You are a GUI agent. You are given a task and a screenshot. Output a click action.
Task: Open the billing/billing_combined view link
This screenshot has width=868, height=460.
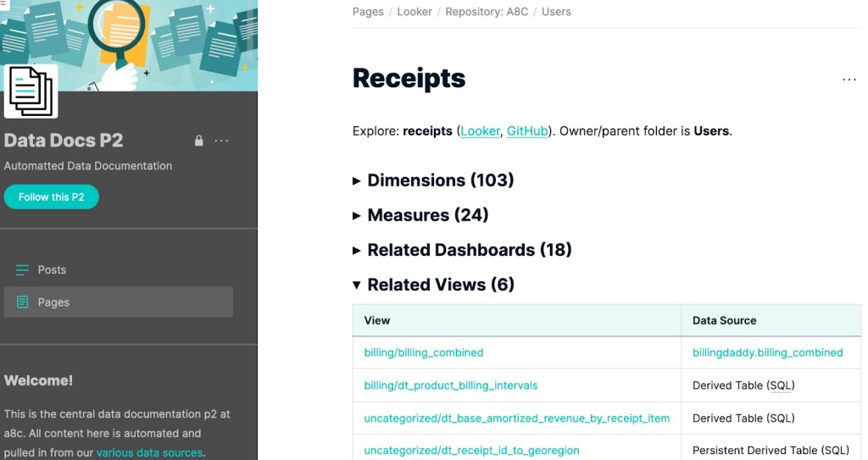point(424,352)
